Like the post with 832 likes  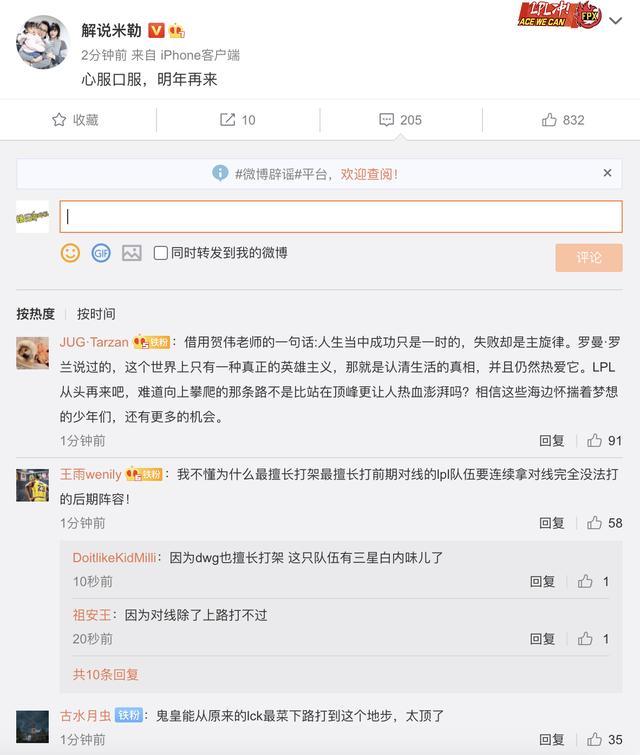click(x=550, y=120)
